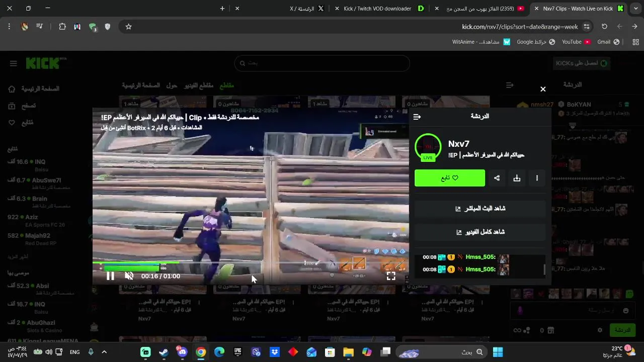This screenshot has width=644, height=362.
Task: Seek on the clip progress bar
Action: (x=251, y=262)
